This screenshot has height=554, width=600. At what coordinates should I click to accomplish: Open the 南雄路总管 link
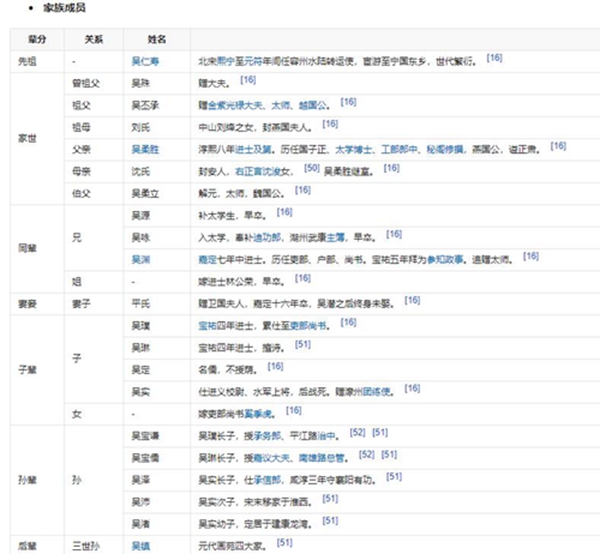coord(322,456)
